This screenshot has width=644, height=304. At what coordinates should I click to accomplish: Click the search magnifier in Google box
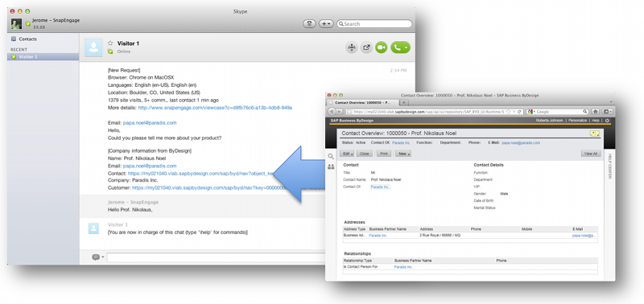coord(585,112)
